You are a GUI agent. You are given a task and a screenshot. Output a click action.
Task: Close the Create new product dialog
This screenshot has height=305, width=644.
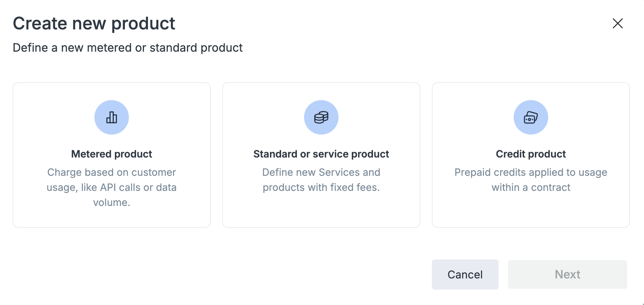pyautogui.click(x=617, y=23)
